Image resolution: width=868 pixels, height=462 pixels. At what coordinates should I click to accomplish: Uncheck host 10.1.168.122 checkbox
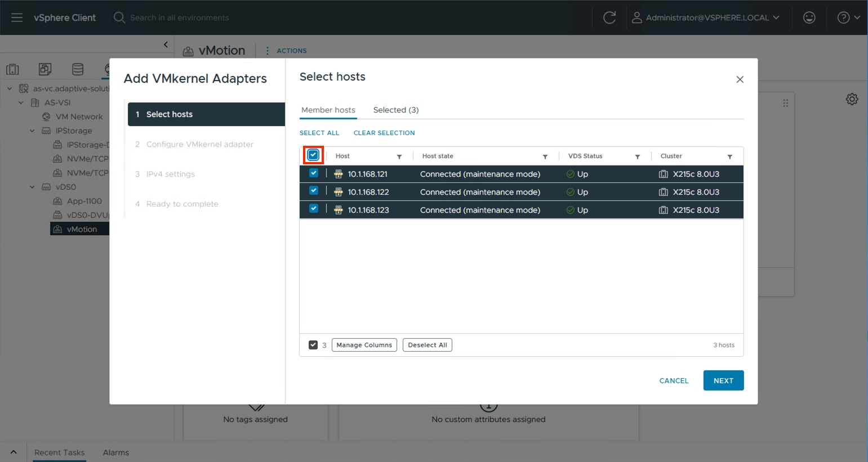click(x=313, y=191)
